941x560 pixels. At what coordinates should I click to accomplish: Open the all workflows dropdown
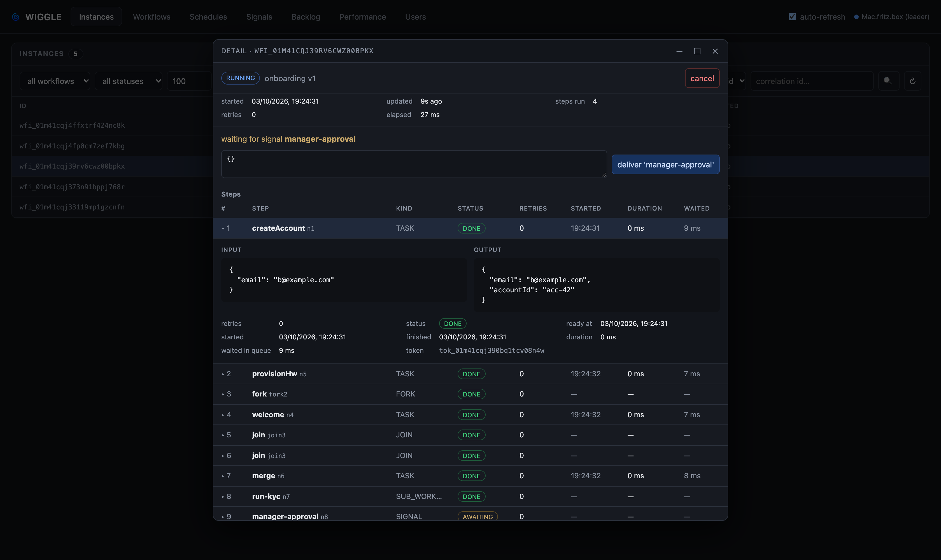click(55, 81)
